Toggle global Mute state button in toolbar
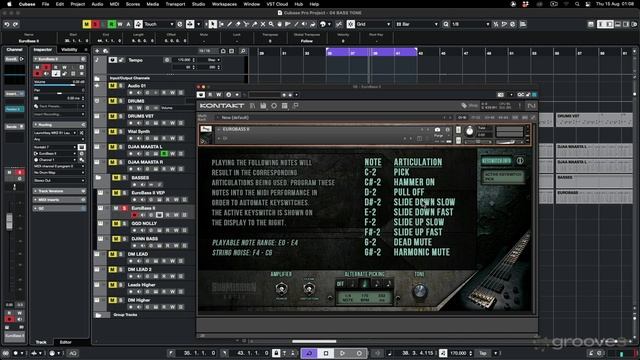 (87, 24)
